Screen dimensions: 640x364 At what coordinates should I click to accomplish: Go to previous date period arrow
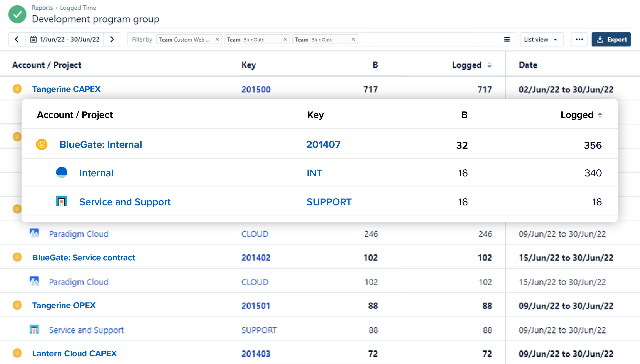(x=16, y=39)
